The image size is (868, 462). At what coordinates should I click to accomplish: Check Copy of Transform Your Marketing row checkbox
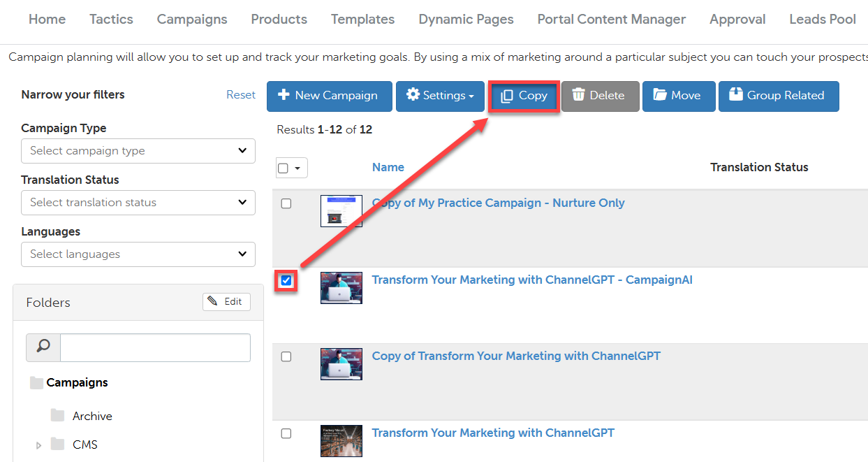click(286, 356)
